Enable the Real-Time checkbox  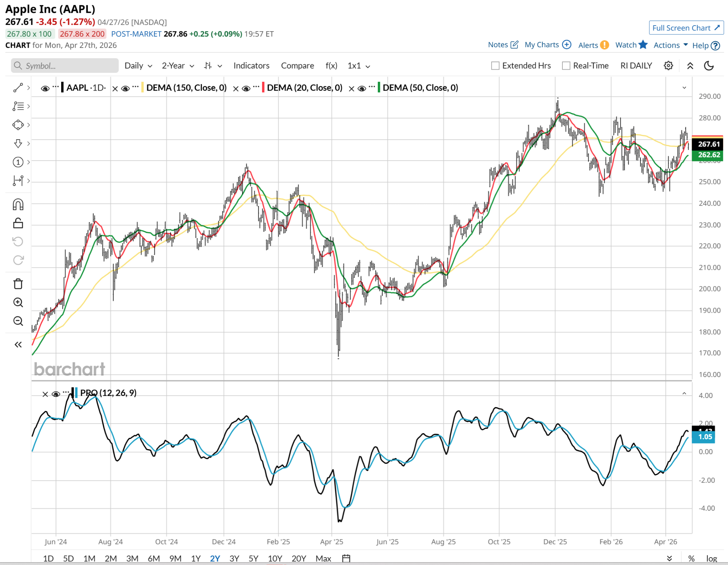pyautogui.click(x=566, y=66)
